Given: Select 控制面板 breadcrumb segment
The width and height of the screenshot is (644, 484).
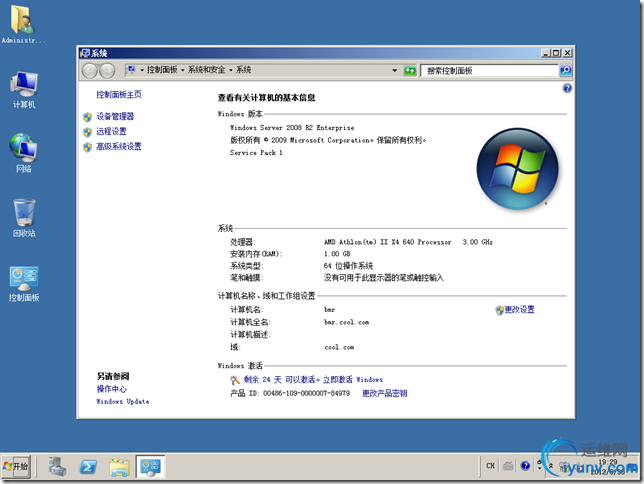Looking at the screenshot, I should coord(162,70).
